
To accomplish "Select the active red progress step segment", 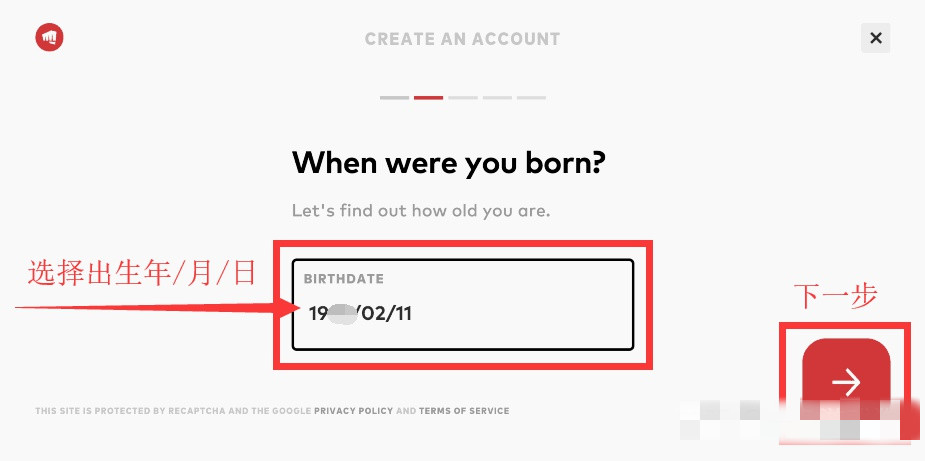I will coord(428,97).
